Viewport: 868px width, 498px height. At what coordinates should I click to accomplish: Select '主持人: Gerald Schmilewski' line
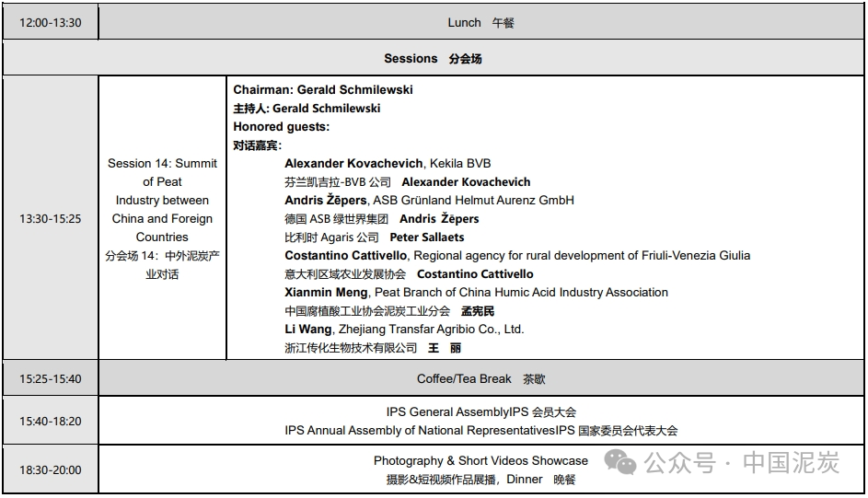307,108
